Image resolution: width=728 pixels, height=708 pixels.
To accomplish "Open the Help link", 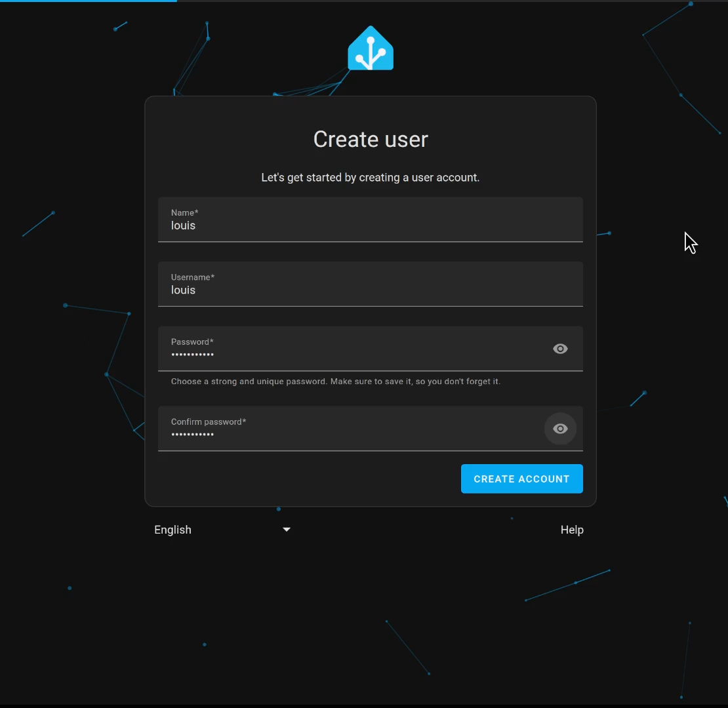I will click(571, 530).
